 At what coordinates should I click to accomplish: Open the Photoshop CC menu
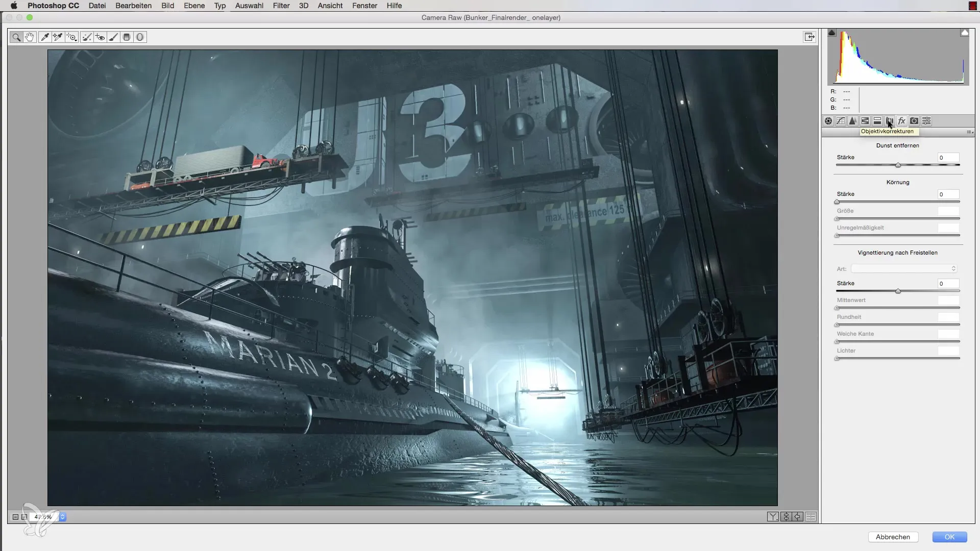click(x=53, y=6)
